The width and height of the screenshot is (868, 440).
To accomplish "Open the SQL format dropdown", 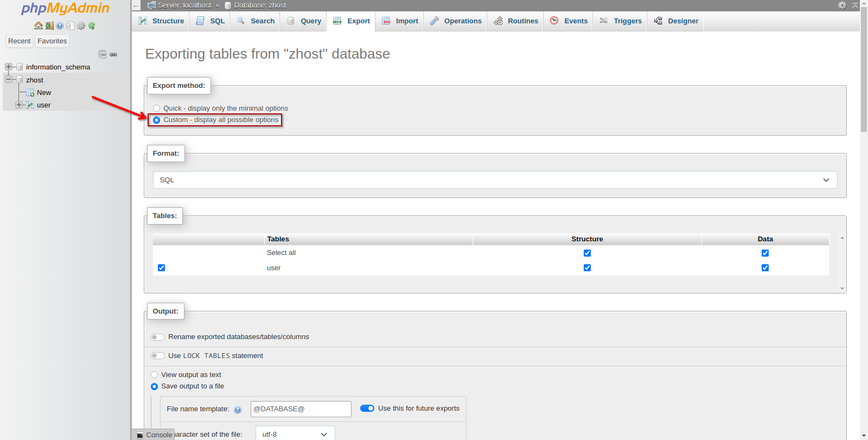I will tap(495, 180).
